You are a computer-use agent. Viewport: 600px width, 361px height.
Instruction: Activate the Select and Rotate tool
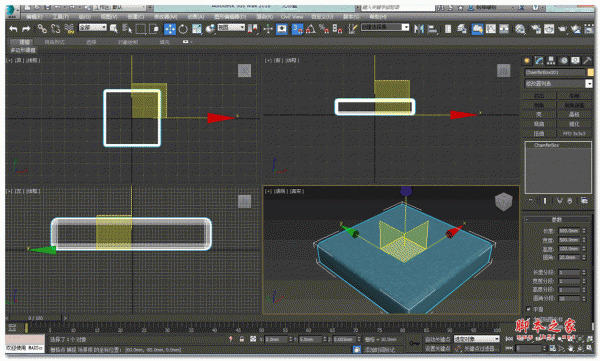tap(183, 29)
